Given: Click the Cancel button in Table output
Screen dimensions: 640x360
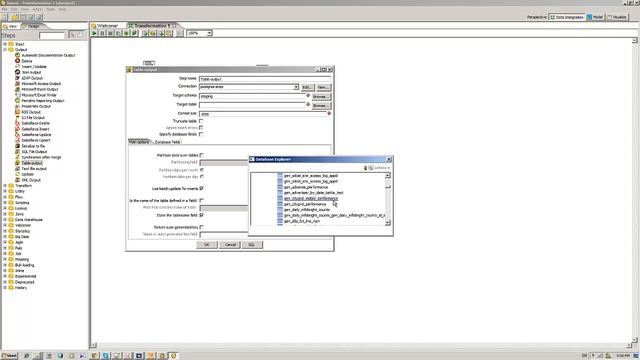Looking at the screenshot, I should click(x=230, y=244).
